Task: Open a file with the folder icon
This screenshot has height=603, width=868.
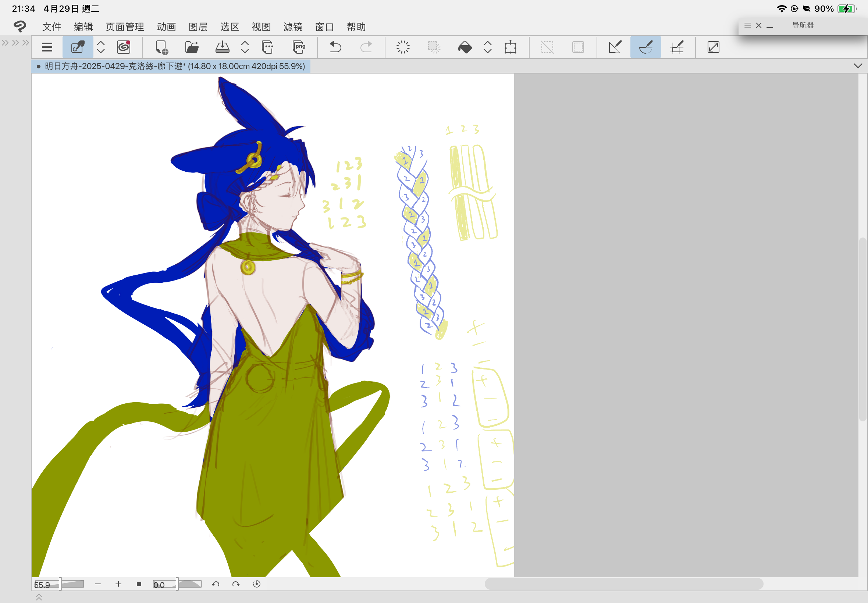Action: (x=192, y=47)
